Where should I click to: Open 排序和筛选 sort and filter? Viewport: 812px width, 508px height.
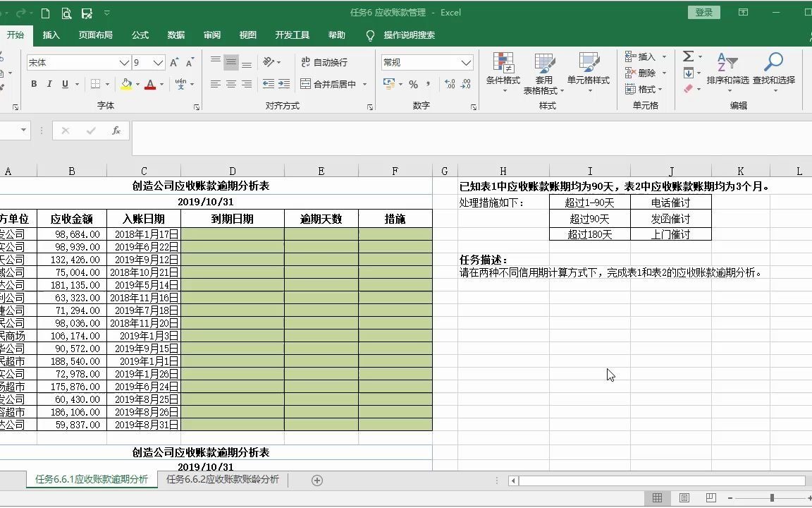click(727, 73)
